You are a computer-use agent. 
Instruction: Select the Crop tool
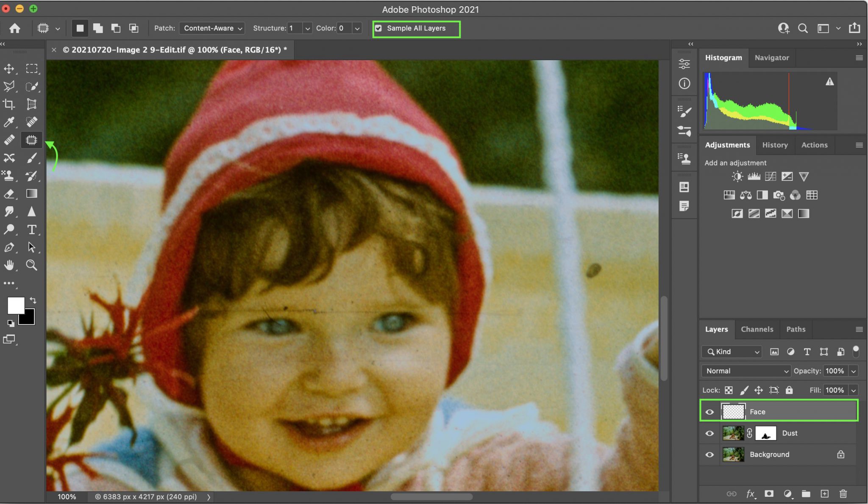(x=9, y=104)
